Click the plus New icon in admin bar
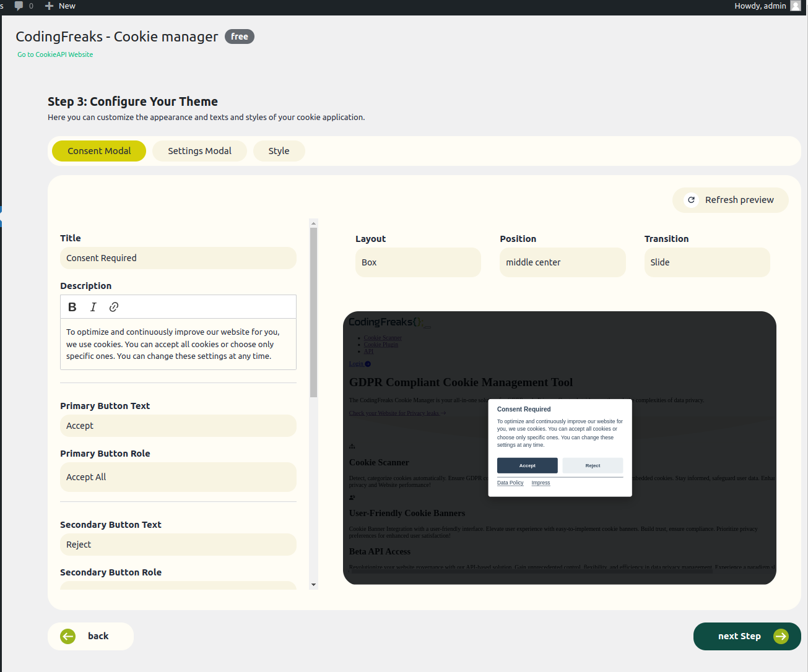Viewport: 808px width, 672px height. (50, 6)
